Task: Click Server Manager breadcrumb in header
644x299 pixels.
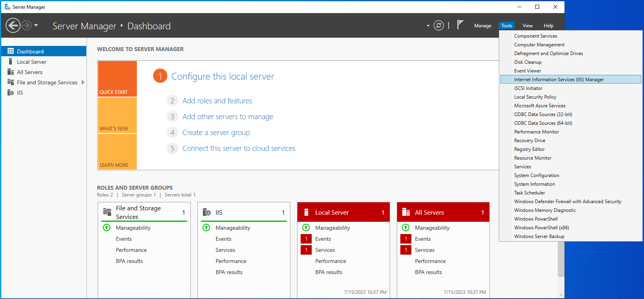Action: pos(84,26)
